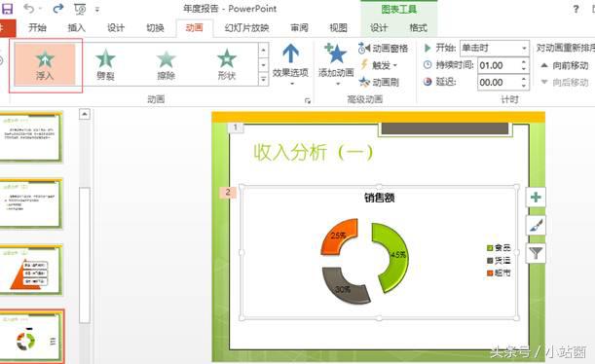Undo the last action
595x364 pixels.
click(29, 9)
